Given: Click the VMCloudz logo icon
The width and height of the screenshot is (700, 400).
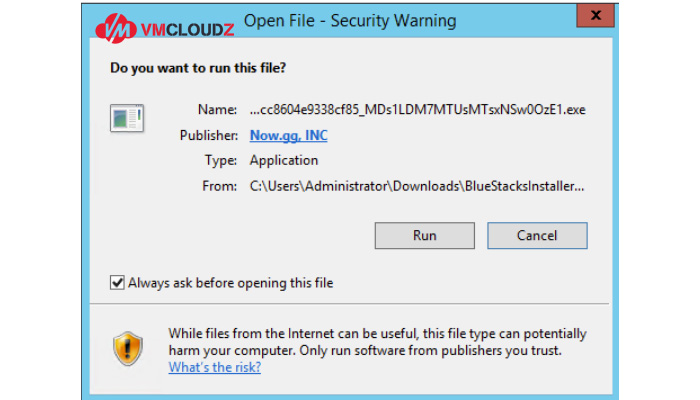Looking at the screenshot, I should pyautogui.click(x=115, y=29).
